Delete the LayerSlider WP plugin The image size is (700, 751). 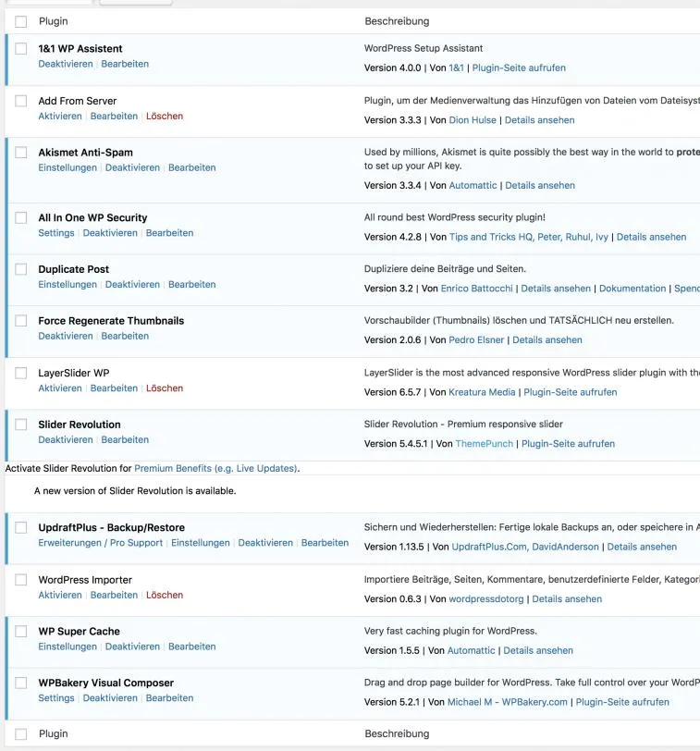(x=165, y=388)
